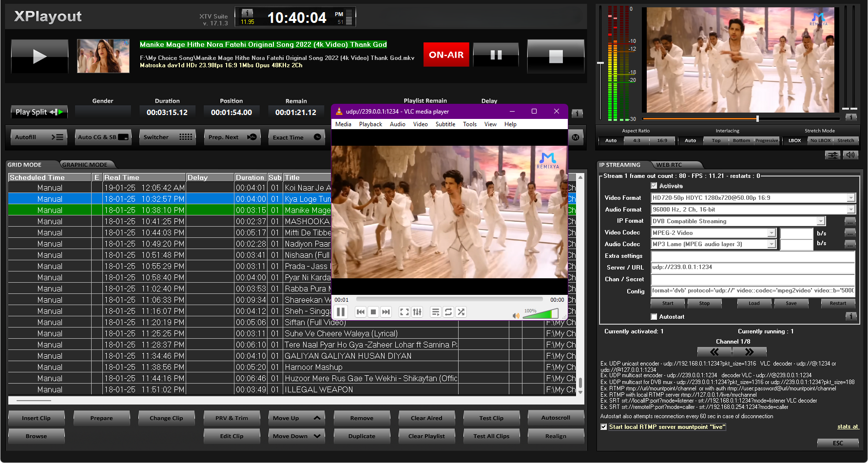The image size is (868, 463).
Task: Open VLC extended settings icon
Action: [417, 312]
